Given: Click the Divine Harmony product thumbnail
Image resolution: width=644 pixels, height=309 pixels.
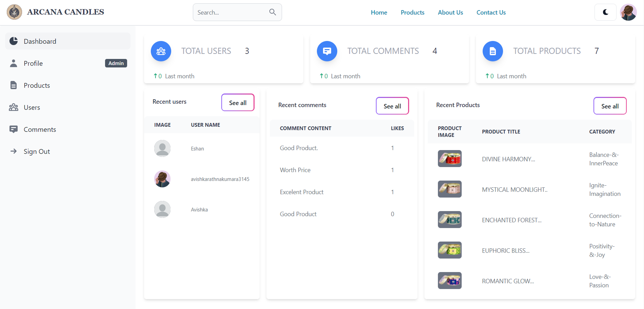Looking at the screenshot, I should (449, 159).
